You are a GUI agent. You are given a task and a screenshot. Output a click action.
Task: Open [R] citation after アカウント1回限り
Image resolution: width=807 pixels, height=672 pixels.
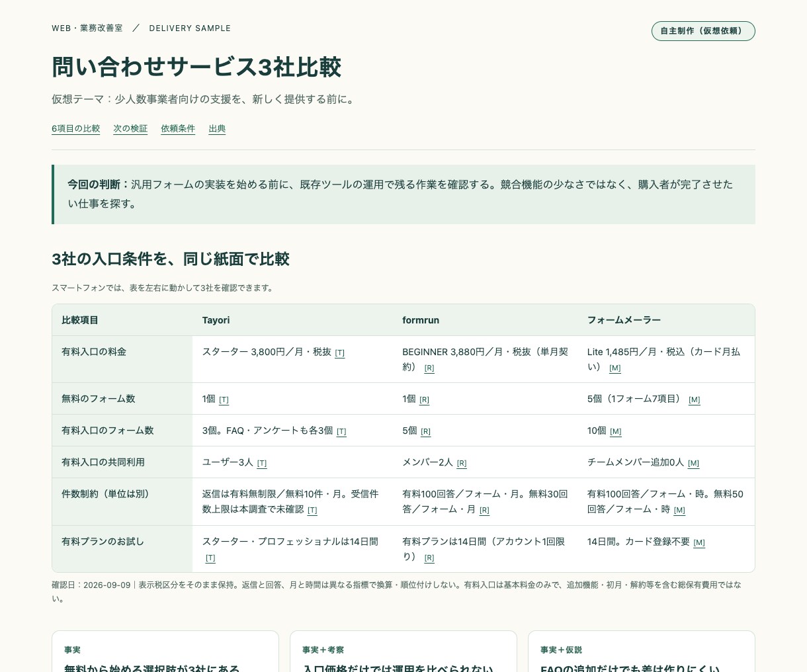(x=429, y=558)
